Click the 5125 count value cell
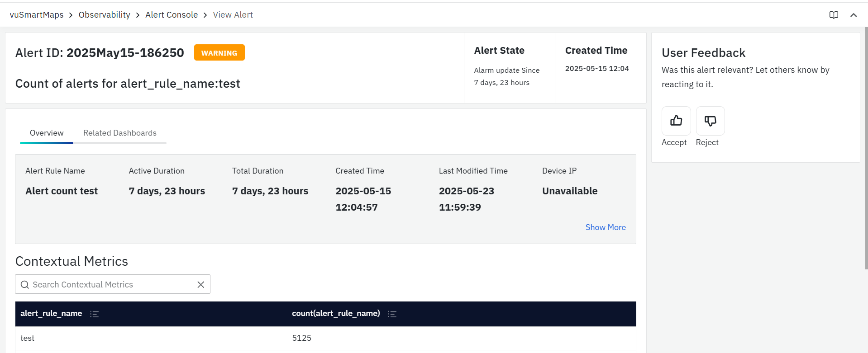The height and width of the screenshot is (353, 868). coord(301,338)
